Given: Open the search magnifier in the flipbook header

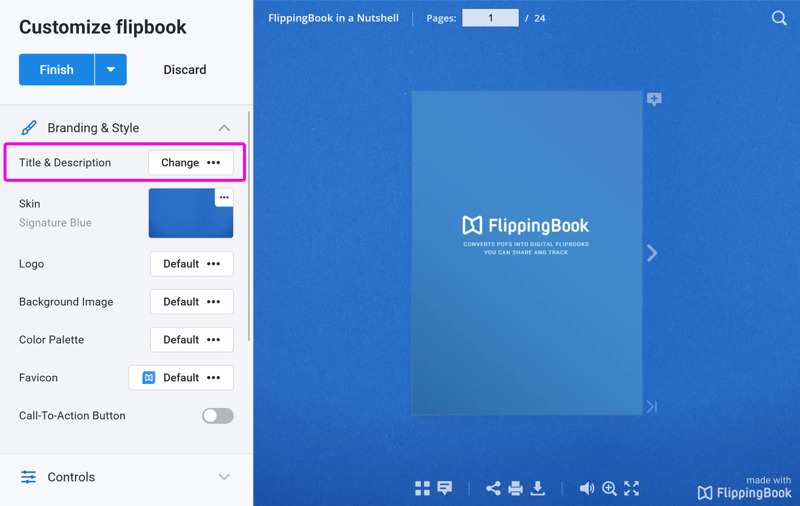Looking at the screenshot, I should (x=779, y=18).
